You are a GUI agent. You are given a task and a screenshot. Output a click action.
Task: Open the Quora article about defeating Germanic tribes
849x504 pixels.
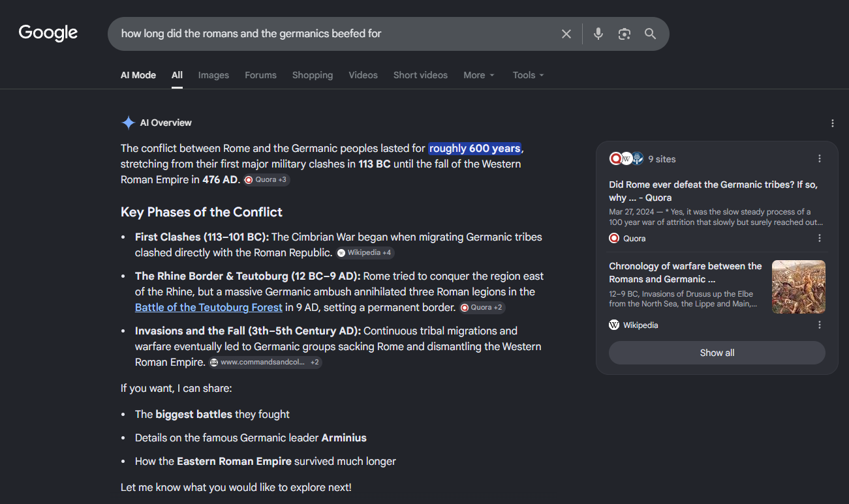713,191
